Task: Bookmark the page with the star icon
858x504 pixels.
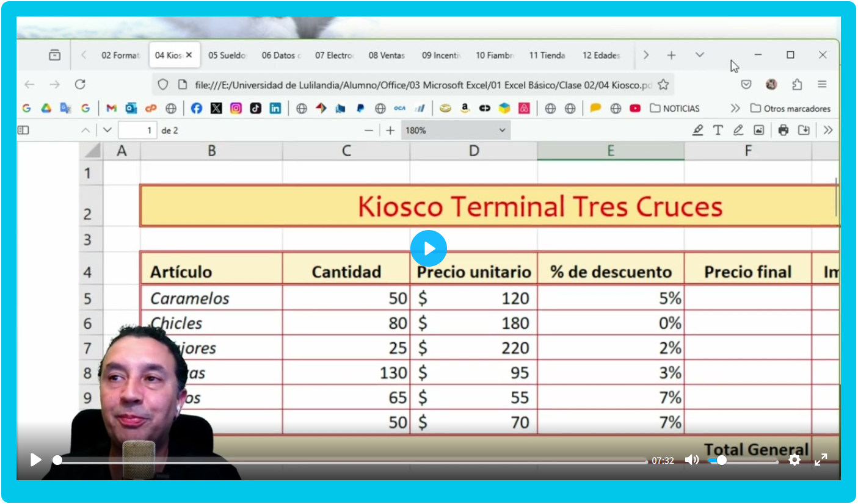Action: 663,84
